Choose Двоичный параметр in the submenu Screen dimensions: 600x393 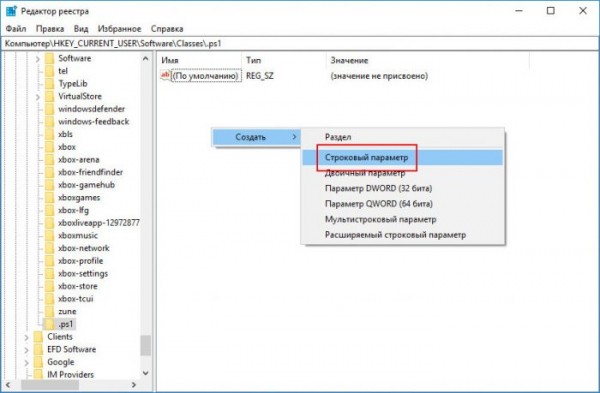(403, 173)
